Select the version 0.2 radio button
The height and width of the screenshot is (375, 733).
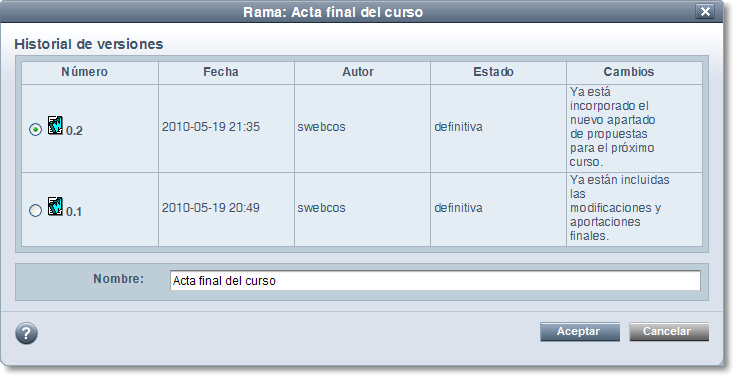coord(36,130)
